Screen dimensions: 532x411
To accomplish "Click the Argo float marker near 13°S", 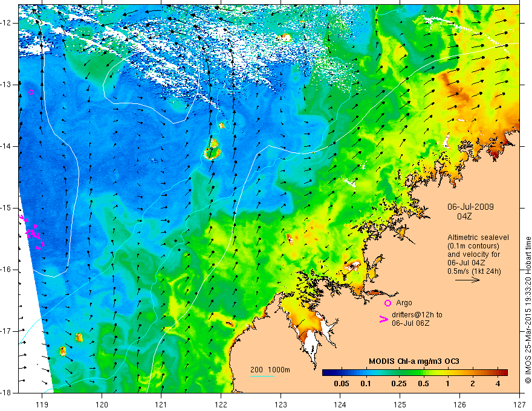I will click(x=31, y=92).
